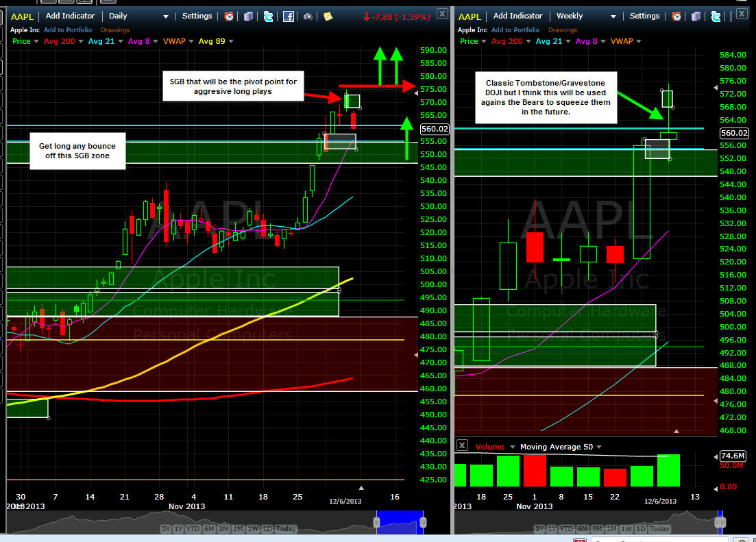Open sticky note icon in Daily chart
Viewport: 756px width, 542px height.
(x=328, y=16)
